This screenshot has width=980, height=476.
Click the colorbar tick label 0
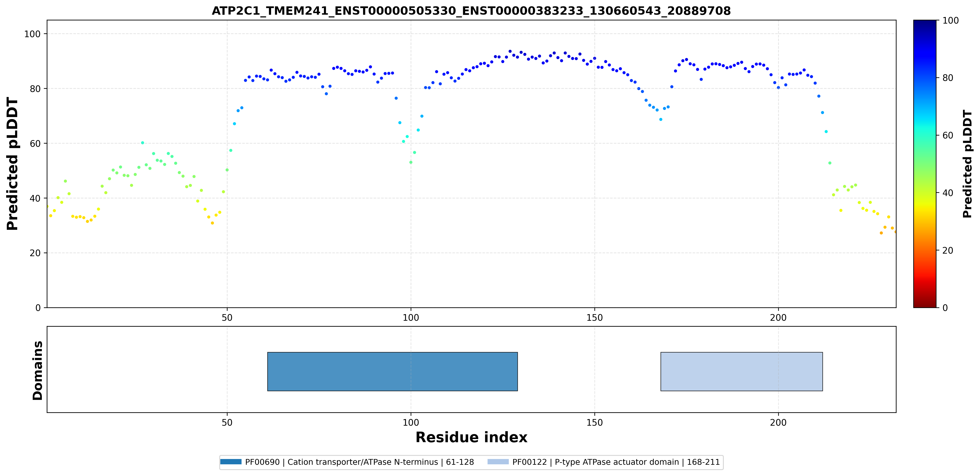[945, 308]
